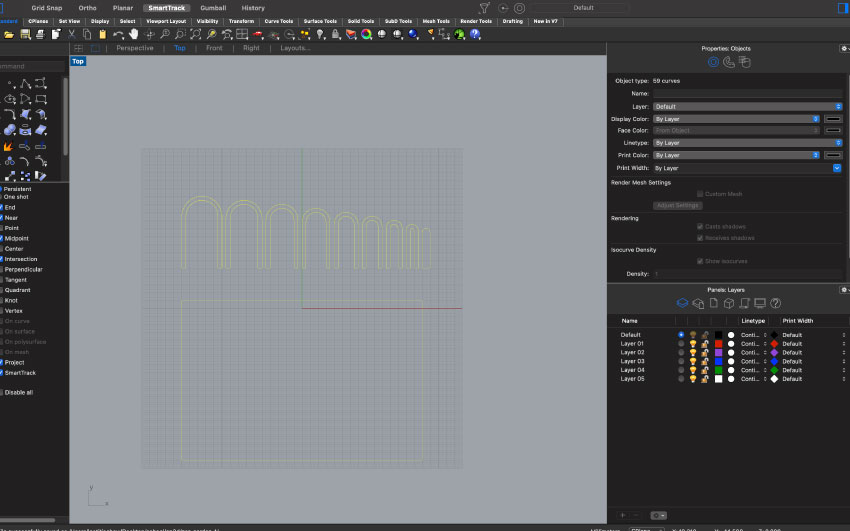Open the Layer dropdown in Properties
This screenshot has width=850, height=531.
[747, 106]
